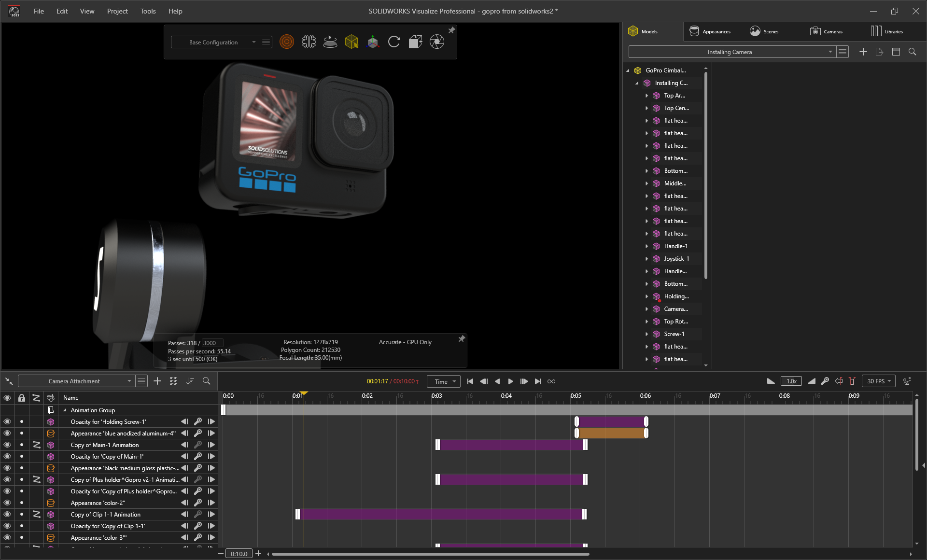Click the camera aperture icon in viewport toolbar

[436, 42]
